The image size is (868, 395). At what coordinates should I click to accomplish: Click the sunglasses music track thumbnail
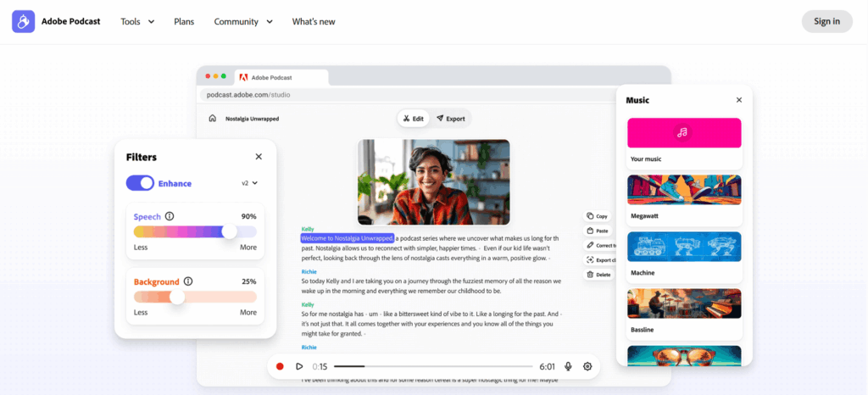[x=684, y=355]
